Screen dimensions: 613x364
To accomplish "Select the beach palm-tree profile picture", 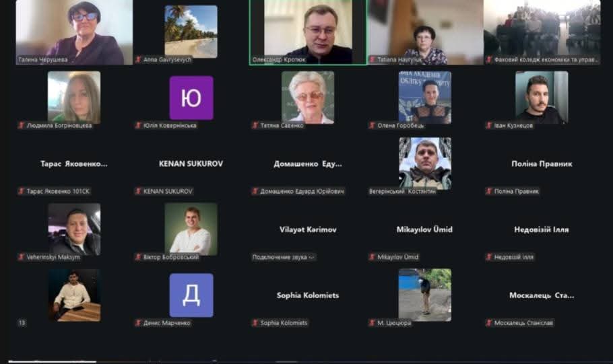I will (191, 31).
